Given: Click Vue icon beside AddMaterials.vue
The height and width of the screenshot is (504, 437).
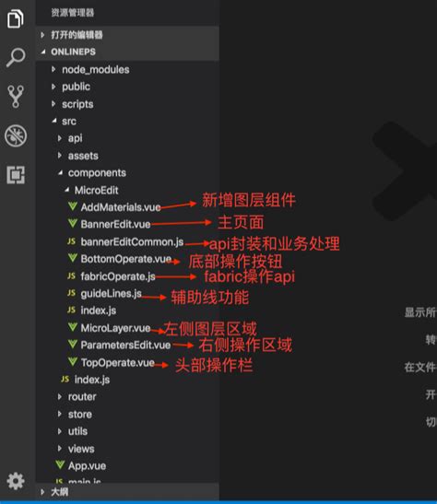Looking at the screenshot, I should pos(73,206).
